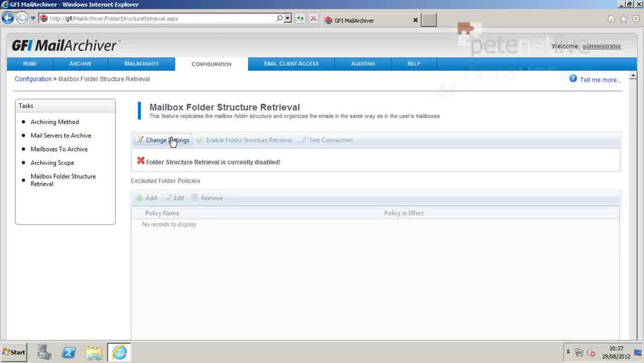Image resolution: width=644 pixels, height=363 pixels.
Task: Open the Favorites star icon
Action: (x=623, y=19)
